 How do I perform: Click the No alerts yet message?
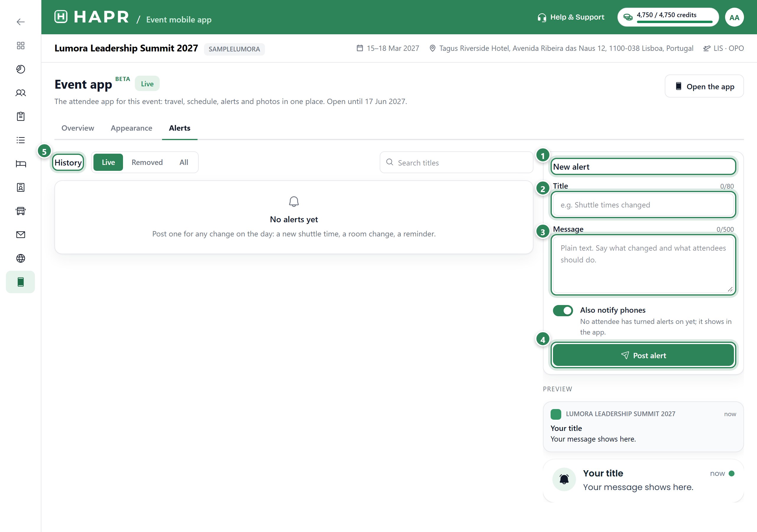coord(294,220)
